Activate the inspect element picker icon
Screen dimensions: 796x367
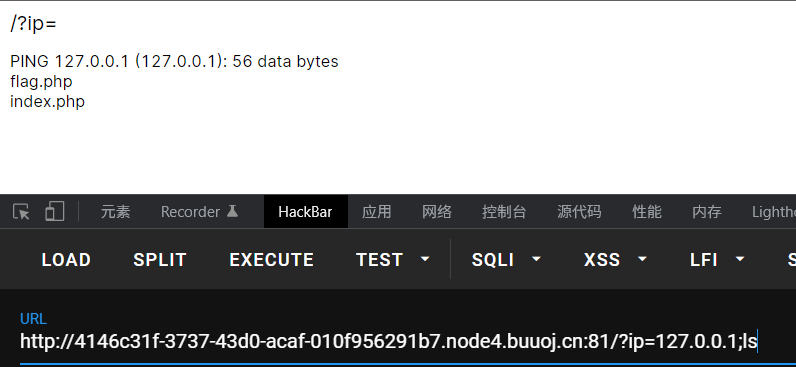coord(21,212)
